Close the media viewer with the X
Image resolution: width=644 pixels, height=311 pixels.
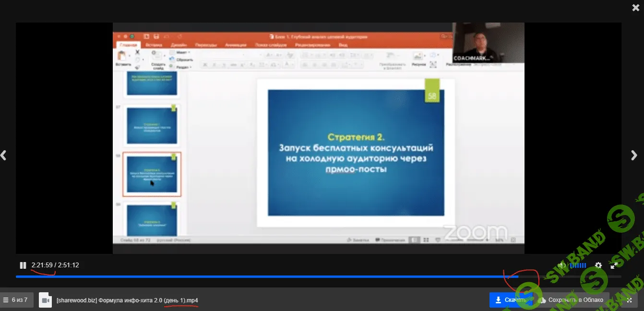(x=636, y=8)
